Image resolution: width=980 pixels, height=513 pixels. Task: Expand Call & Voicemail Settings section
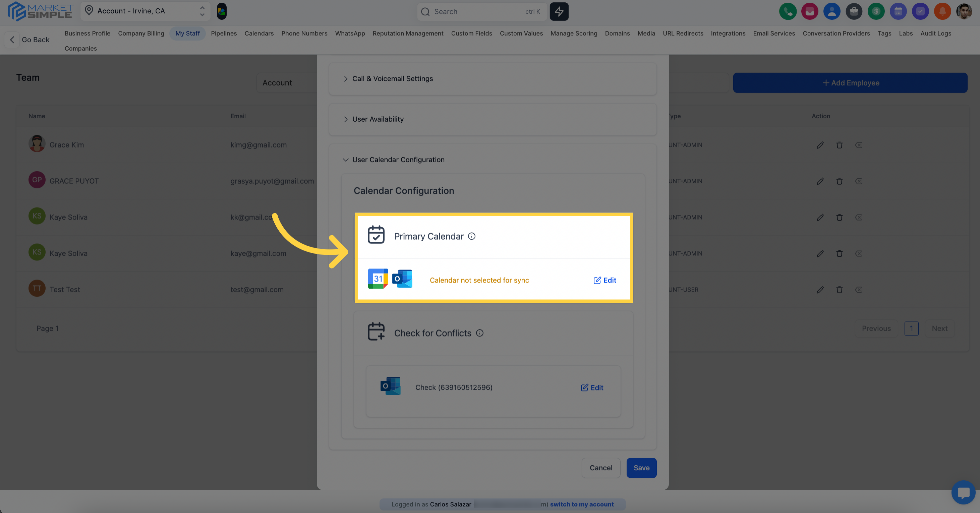click(392, 79)
